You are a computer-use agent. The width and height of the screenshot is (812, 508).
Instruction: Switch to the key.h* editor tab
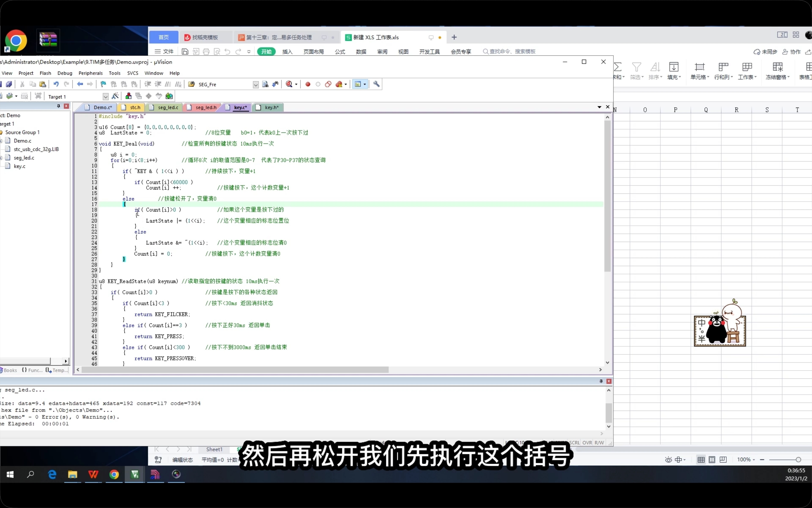pyautogui.click(x=268, y=108)
